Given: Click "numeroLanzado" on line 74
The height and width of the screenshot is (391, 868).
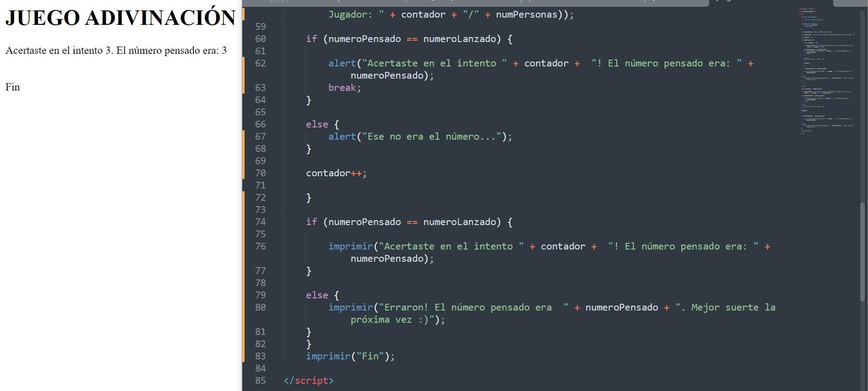Looking at the screenshot, I should pyautogui.click(x=460, y=222).
